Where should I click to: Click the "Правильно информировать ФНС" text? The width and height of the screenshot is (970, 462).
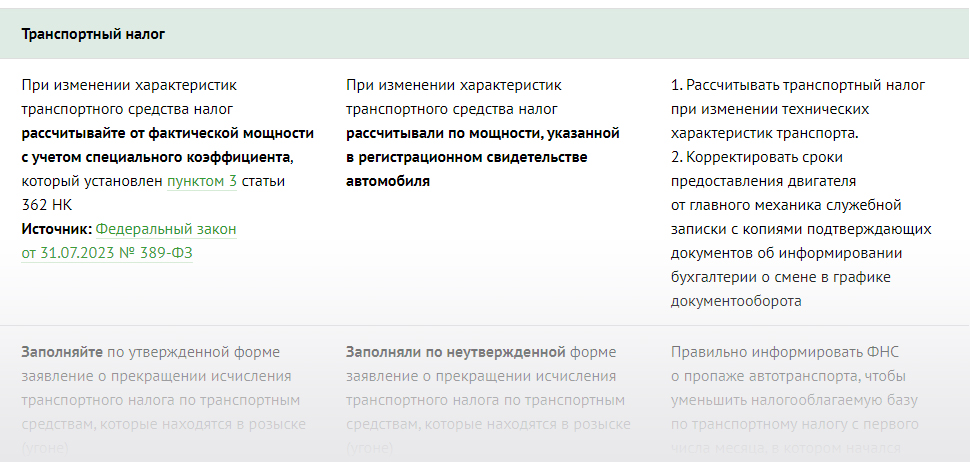(780, 352)
